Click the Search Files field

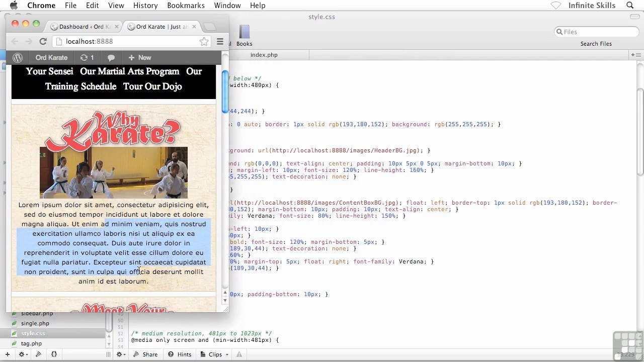pyautogui.click(x=596, y=32)
